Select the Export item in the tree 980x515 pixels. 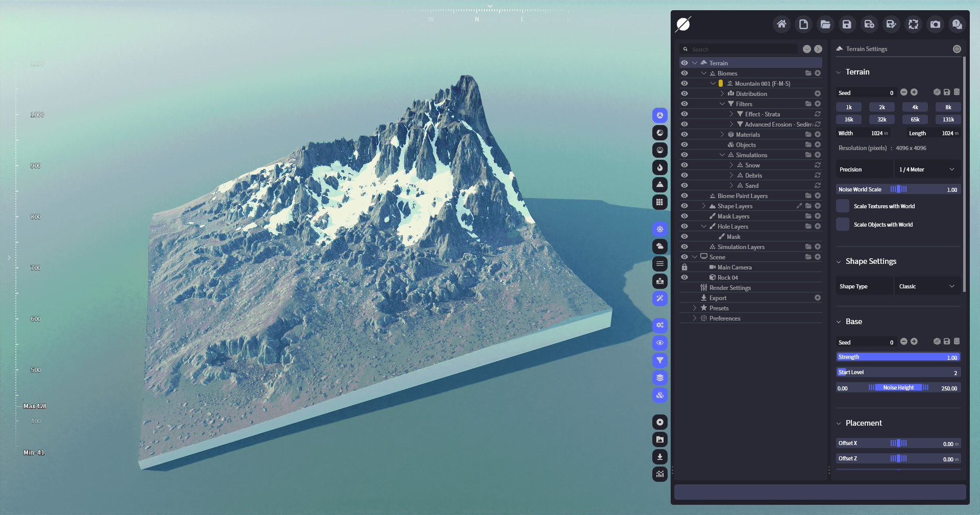(718, 298)
